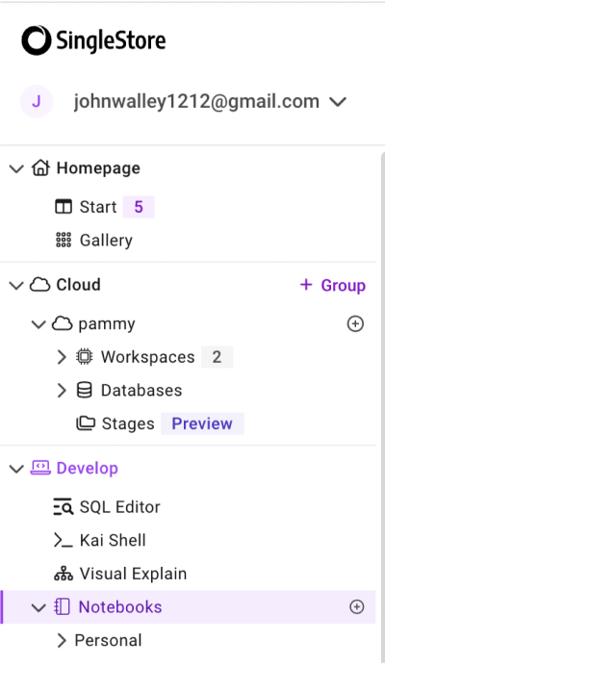Open the account email dropdown

pos(338,102)
